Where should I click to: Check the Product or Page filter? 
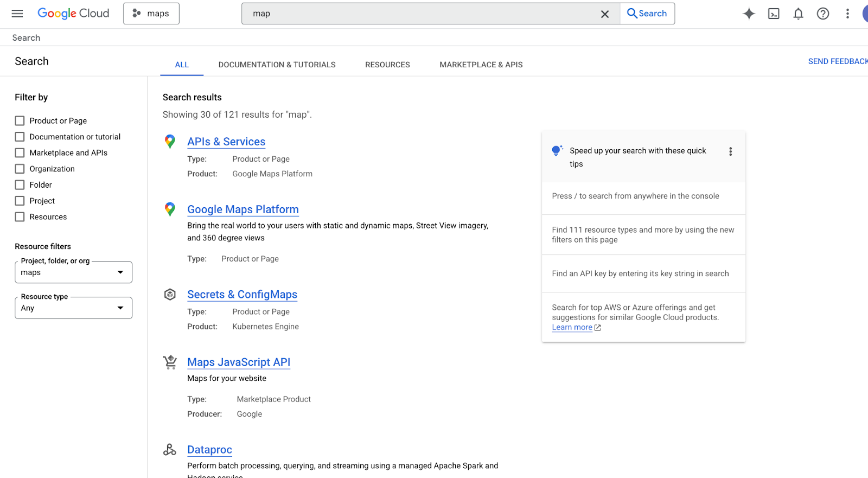coord(20,120)
